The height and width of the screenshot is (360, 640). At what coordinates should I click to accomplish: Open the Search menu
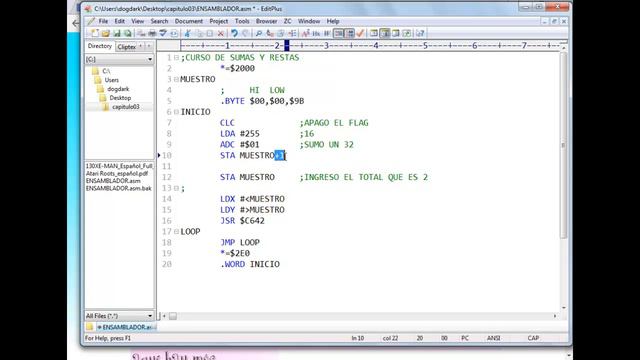pos(159,21)
